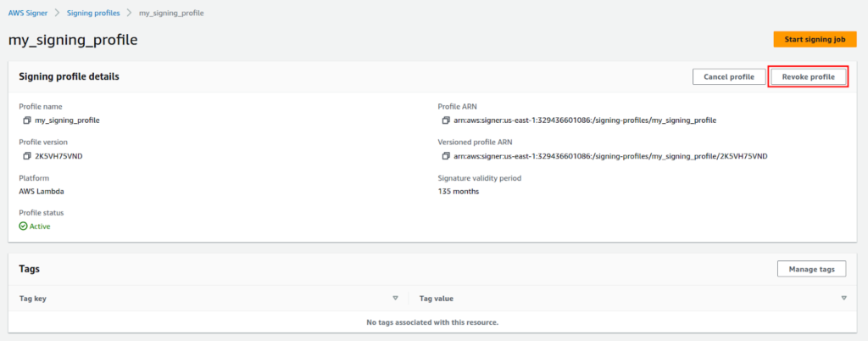Click the Profile status label

(42, 213)
